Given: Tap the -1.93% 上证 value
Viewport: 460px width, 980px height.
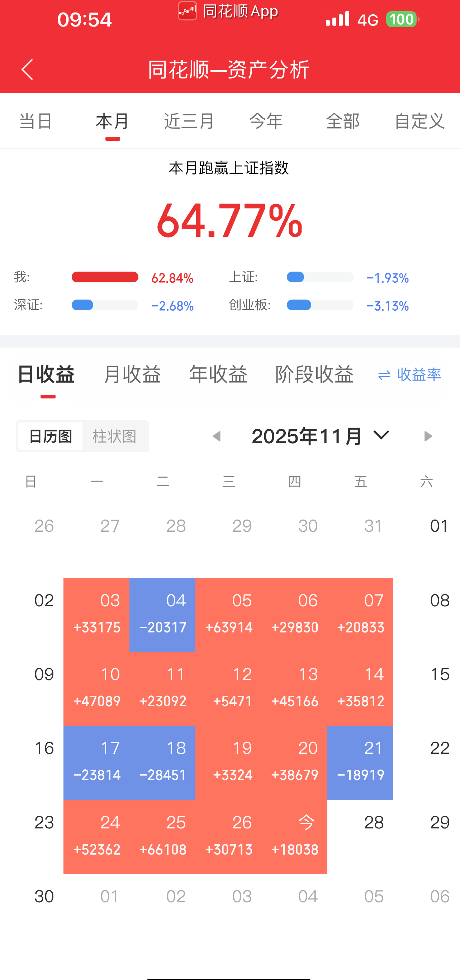Looking at the screenshot, I should tap(388, 278).
